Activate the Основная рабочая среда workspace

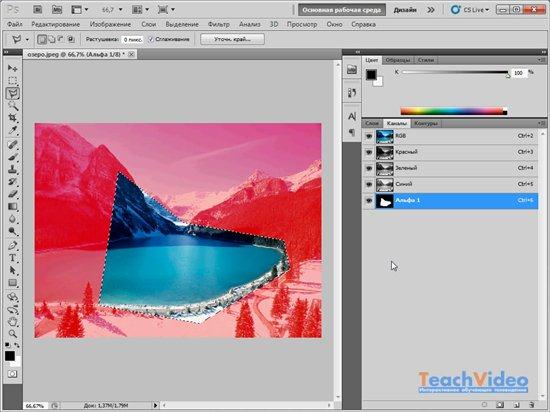(342, 10)
